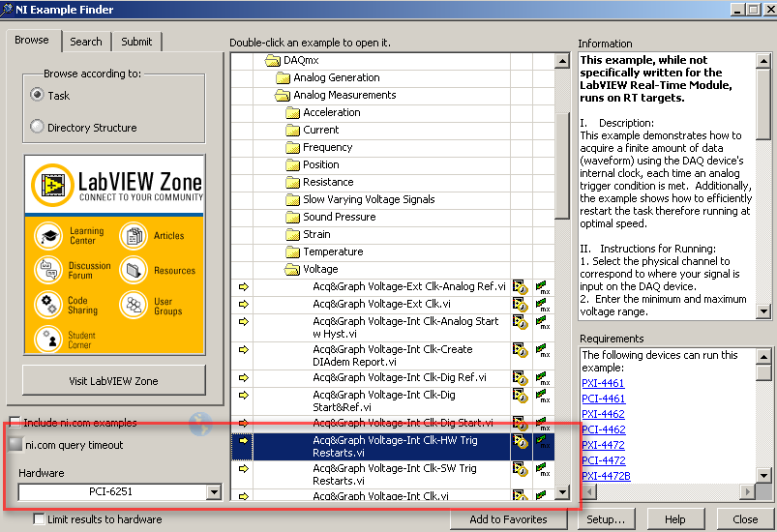The height and width of the screenshot is (532, 777).
Task: Click the clock icon for Voltage-Ext Clk-Analog Ref.vi
Action: 520,287
